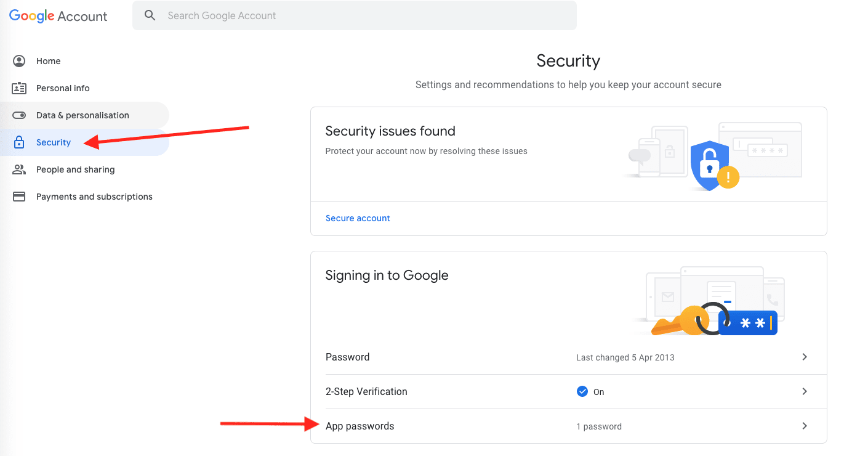Click the Secure account link
The image size is (868, 456).
click(x=358, y=218)
